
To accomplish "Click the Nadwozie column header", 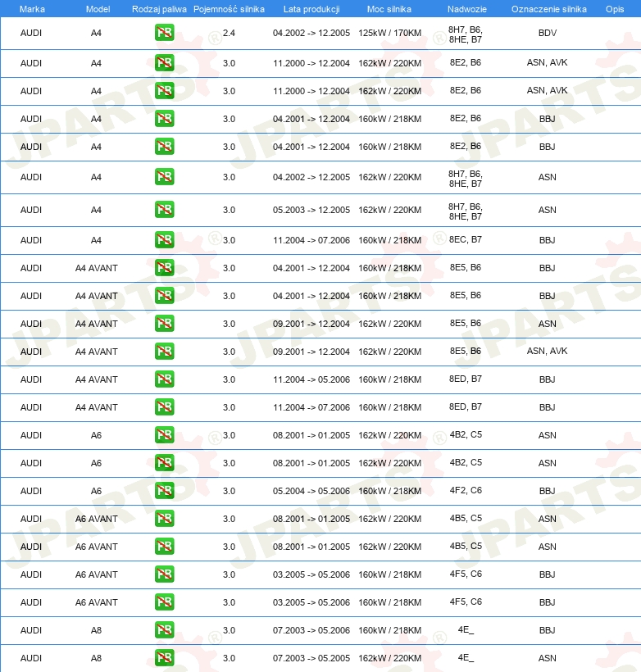I will [x=467, y=9].
